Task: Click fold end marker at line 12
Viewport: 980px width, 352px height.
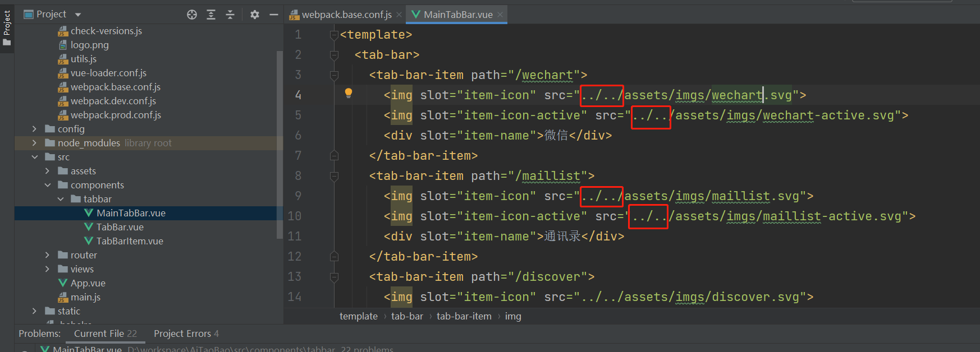Action: pos(334,257)
